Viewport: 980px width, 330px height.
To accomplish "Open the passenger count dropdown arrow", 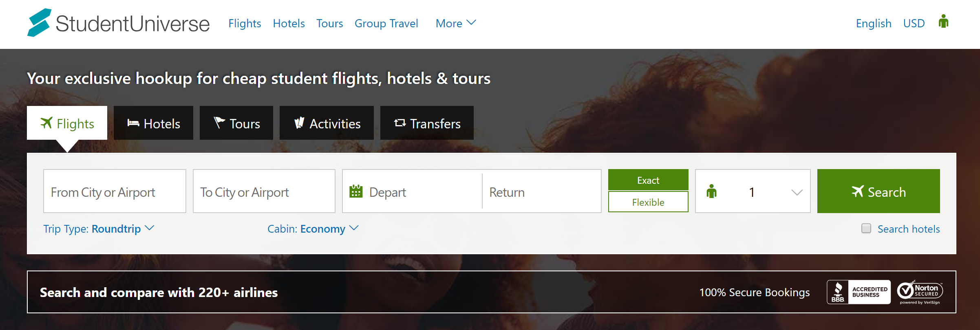I will point(797,192).
